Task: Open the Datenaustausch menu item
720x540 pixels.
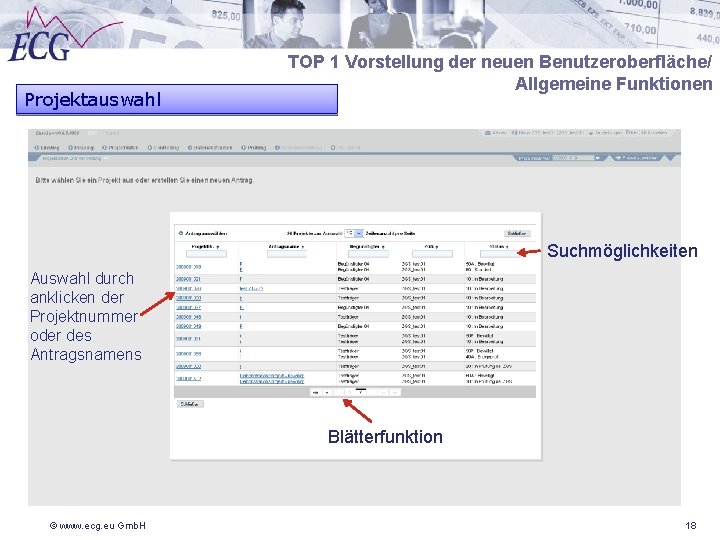Action: [210, 148]
